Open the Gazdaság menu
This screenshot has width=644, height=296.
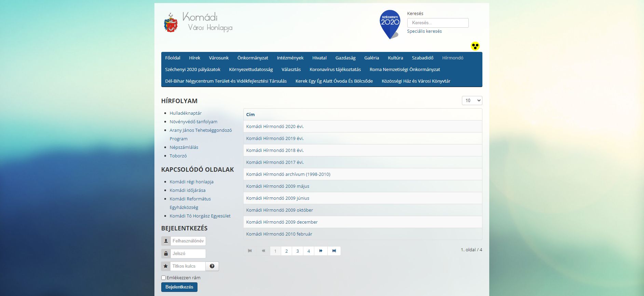coord(345,58)
